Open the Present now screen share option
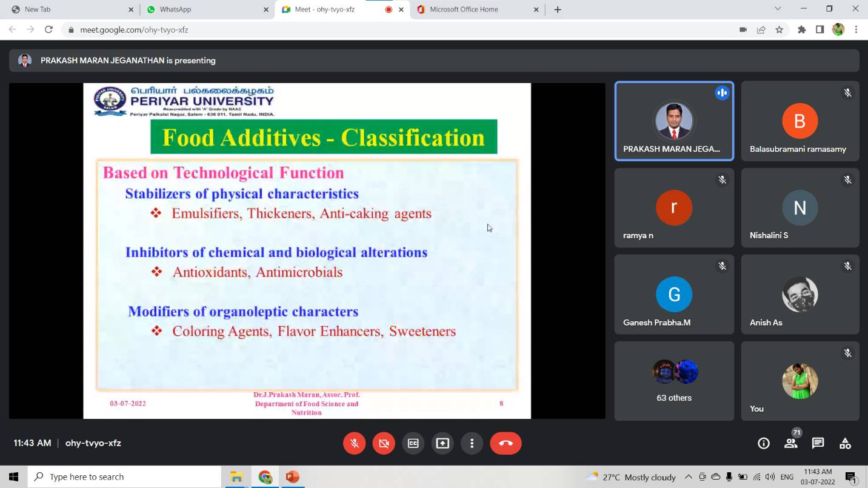 tap(442, 443)
